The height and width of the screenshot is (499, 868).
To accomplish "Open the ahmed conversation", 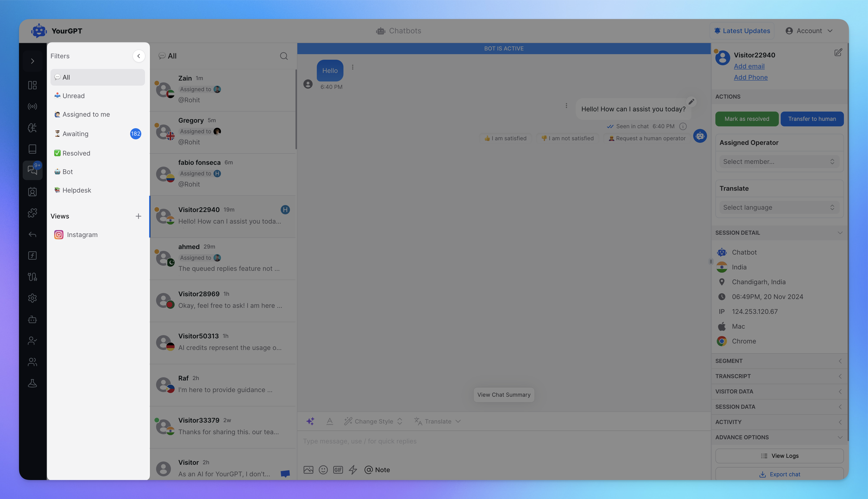I will [x=223, y=259].
